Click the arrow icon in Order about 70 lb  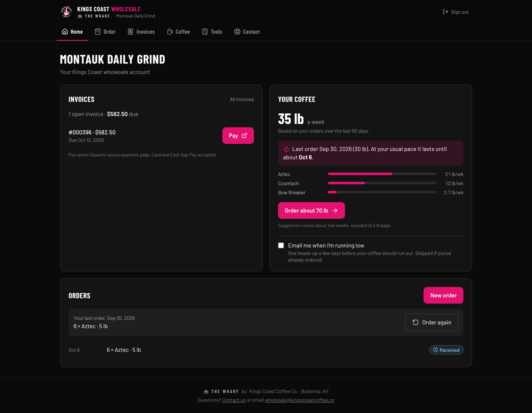point(335,211)
